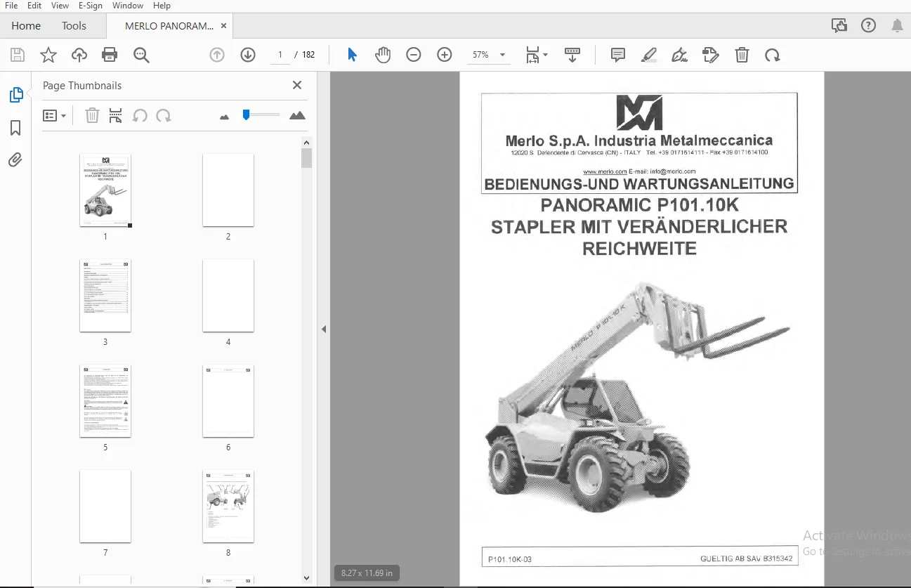Open the File menu
911x588 pixels.
tap(11, 6)
